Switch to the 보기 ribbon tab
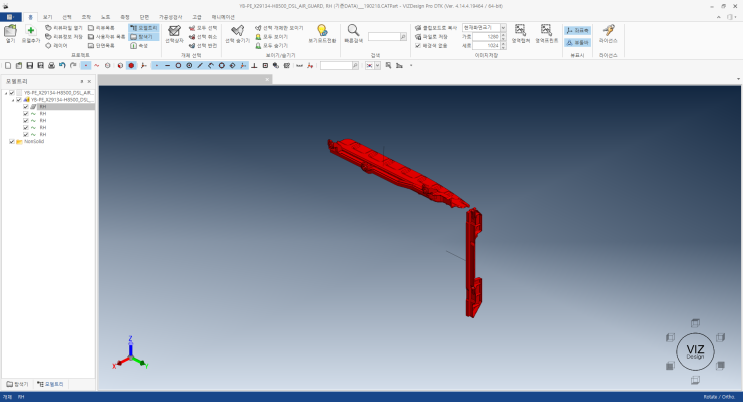The height and width of the screenshot is (402, 743). coord(47,17)
